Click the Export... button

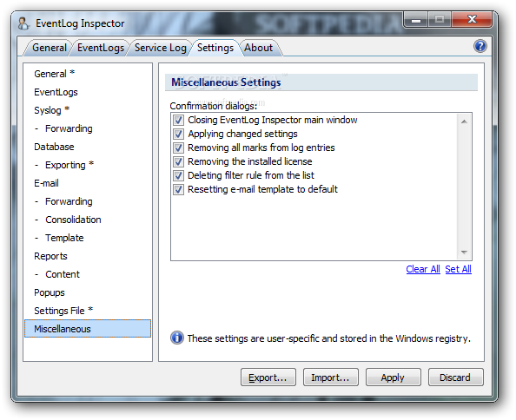pyautogui.click(x=268, y=377)
